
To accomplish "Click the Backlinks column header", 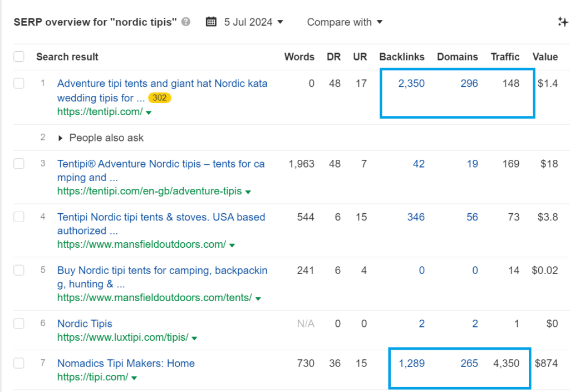I will point(402,57).
